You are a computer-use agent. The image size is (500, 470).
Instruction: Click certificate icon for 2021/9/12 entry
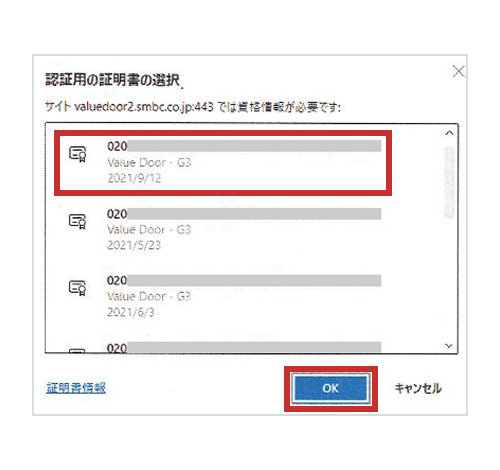click(x=77, y=154)
